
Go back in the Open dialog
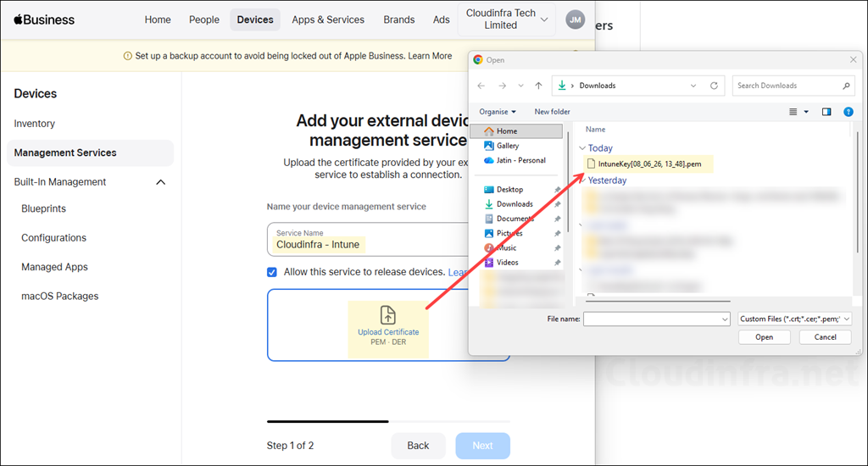[x=481, y=86]
